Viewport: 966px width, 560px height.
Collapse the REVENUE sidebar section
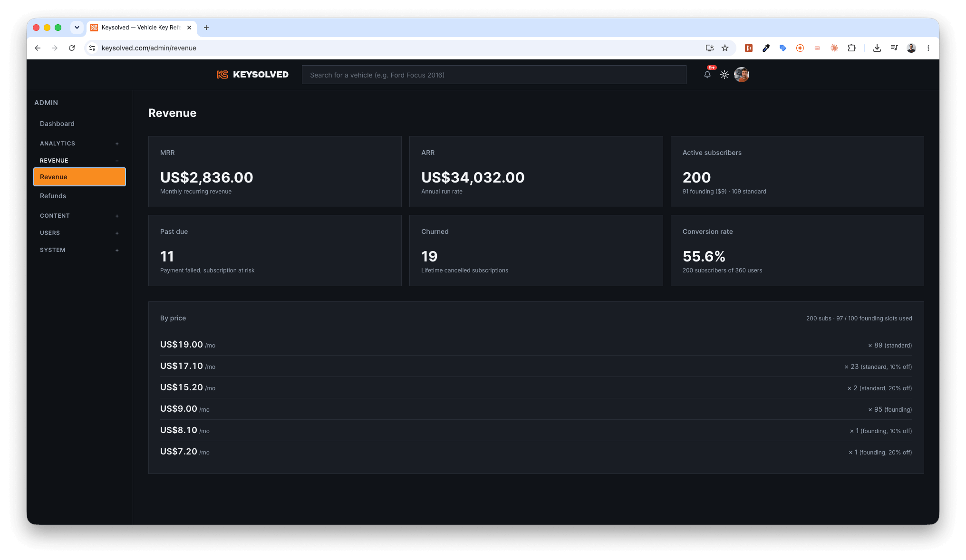[79, 161]
